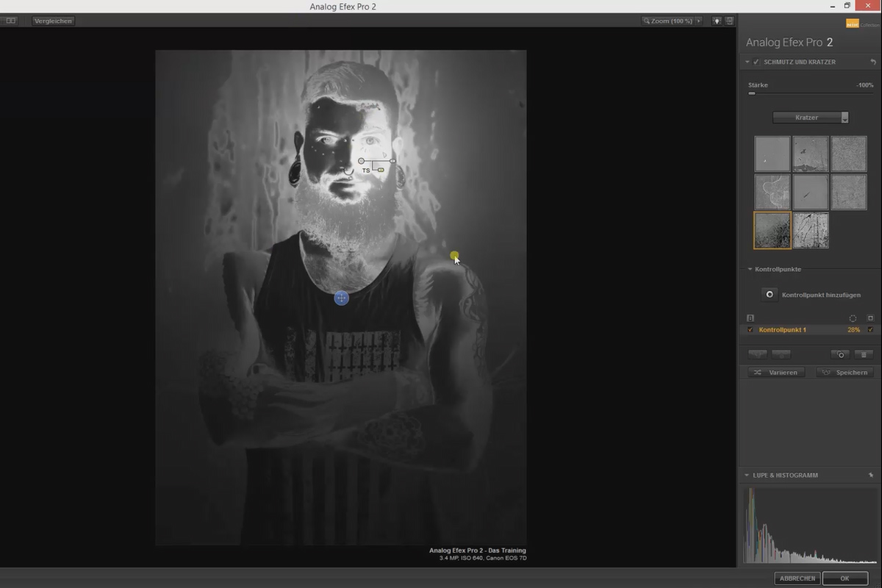
Task: Reset the Schmutz und Kratzer section
Action: [x=872, y=62]
